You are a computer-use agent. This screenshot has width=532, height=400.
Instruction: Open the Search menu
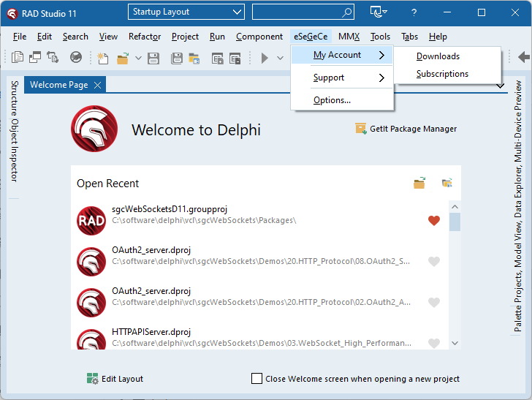point(75,37)
